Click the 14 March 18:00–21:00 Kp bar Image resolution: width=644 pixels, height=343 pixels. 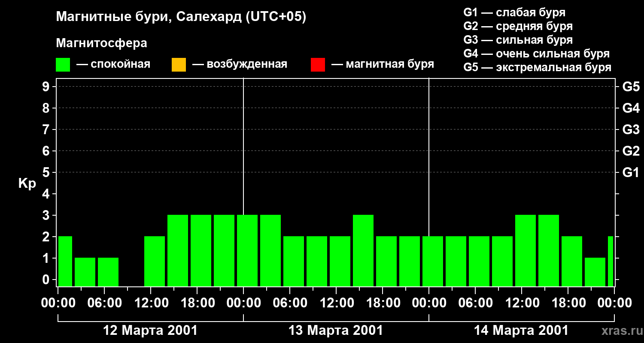point(572,261)
